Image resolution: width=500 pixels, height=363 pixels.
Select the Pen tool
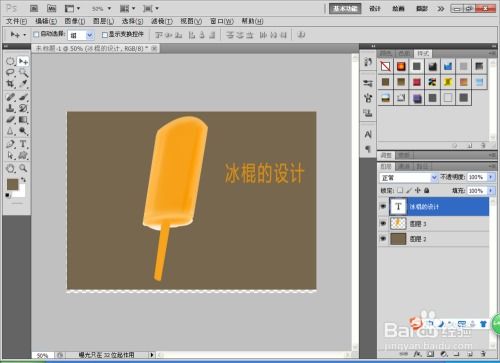coord(10,144)
